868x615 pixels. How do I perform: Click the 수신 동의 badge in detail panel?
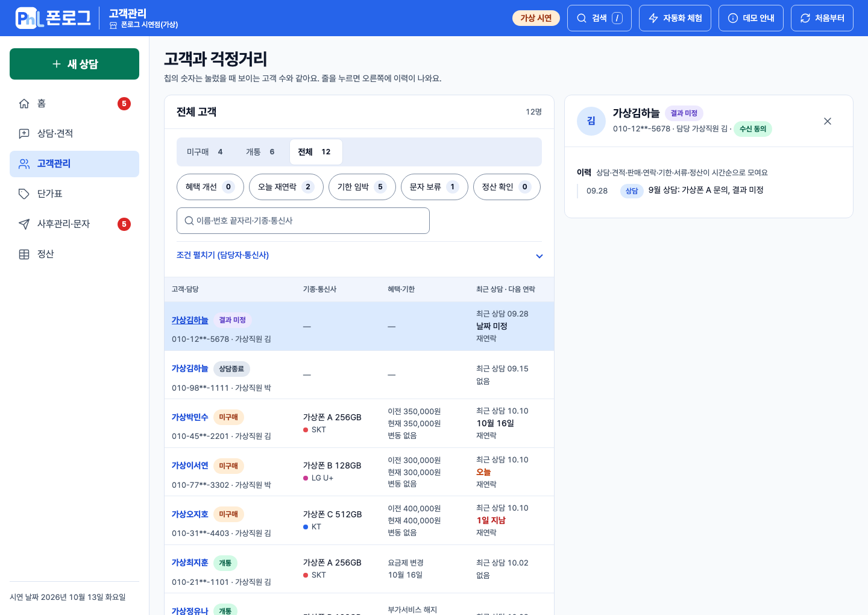point(753,129)
